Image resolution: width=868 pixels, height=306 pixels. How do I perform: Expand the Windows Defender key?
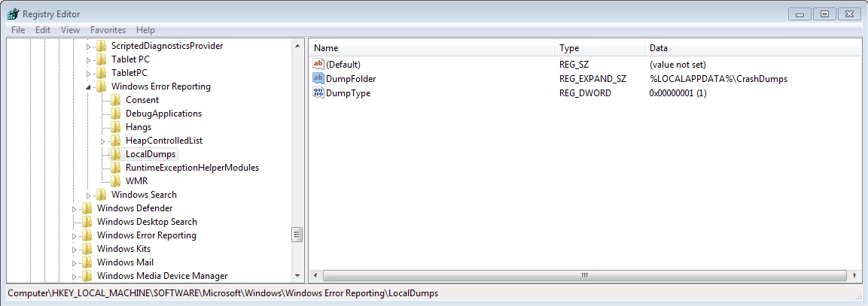[75, 208]
